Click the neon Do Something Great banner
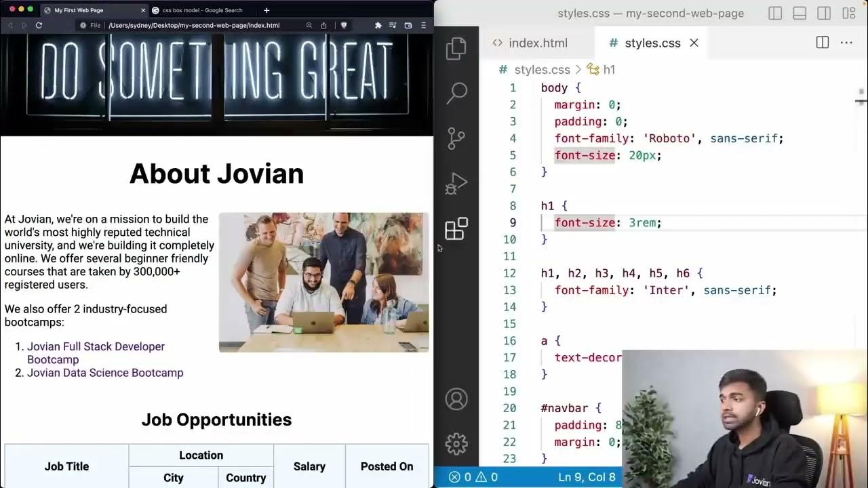Image resolution: width=868 pixels, height=488 pixels. click(217, 85)
